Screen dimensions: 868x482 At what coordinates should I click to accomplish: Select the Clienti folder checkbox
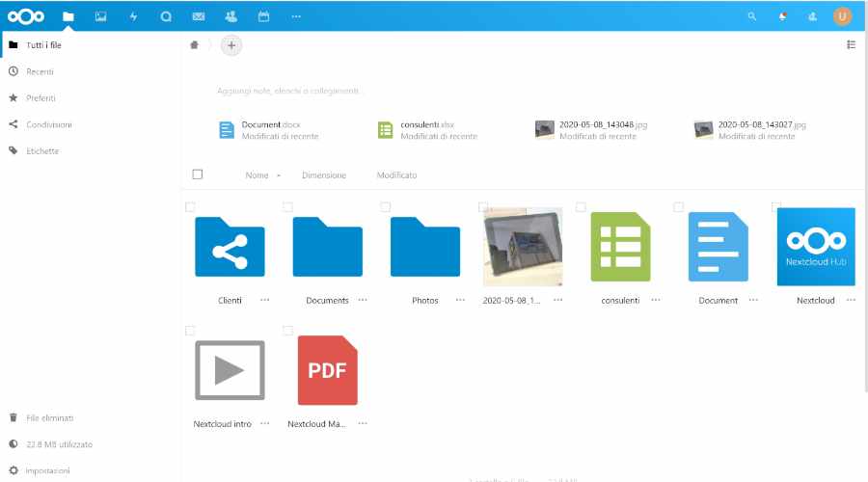190,207
